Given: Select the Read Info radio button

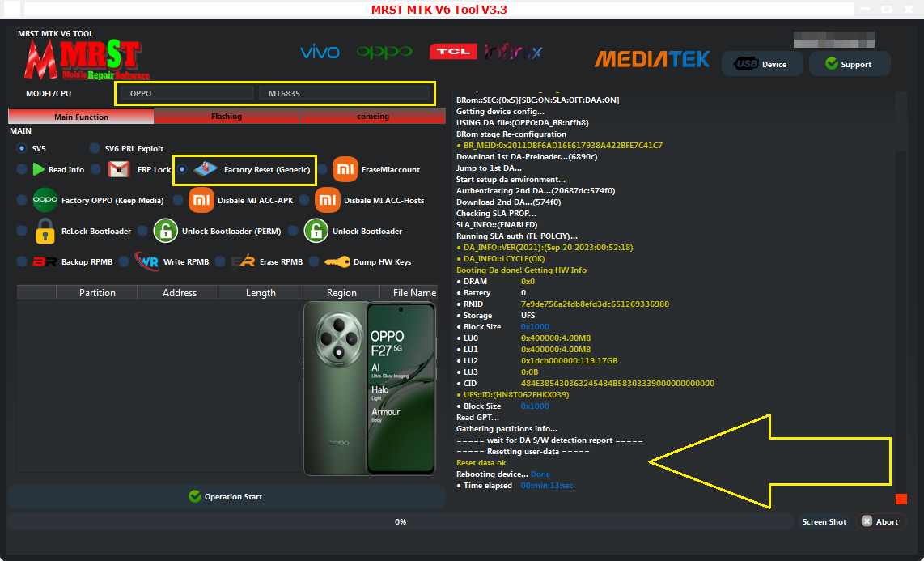Looking at the screenshot, I should pos(22,170).
